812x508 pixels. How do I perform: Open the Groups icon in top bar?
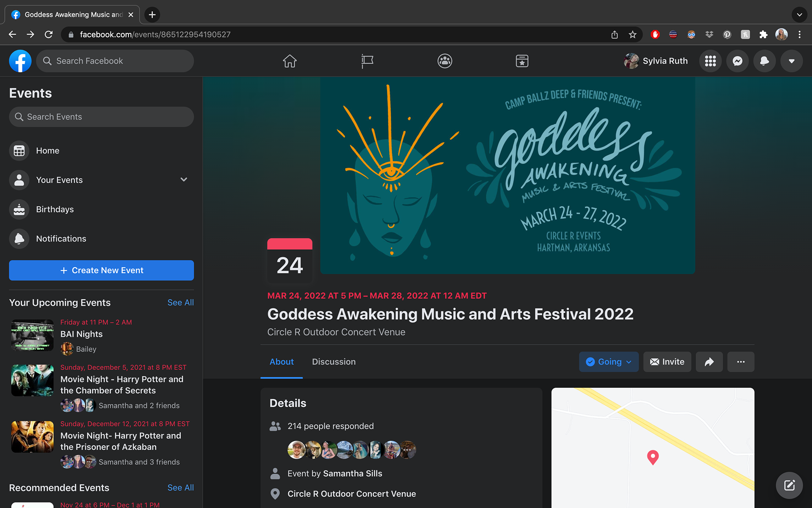pyautogui.click(x=445, y=61)
